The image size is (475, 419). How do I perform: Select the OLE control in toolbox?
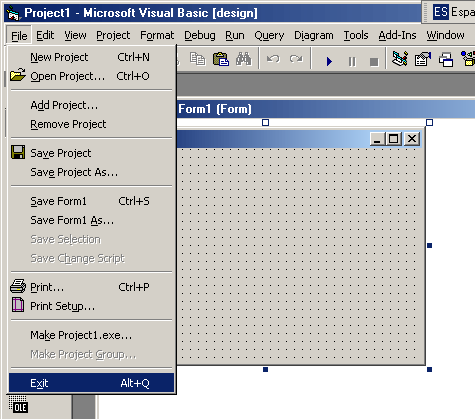click(18, 404)
